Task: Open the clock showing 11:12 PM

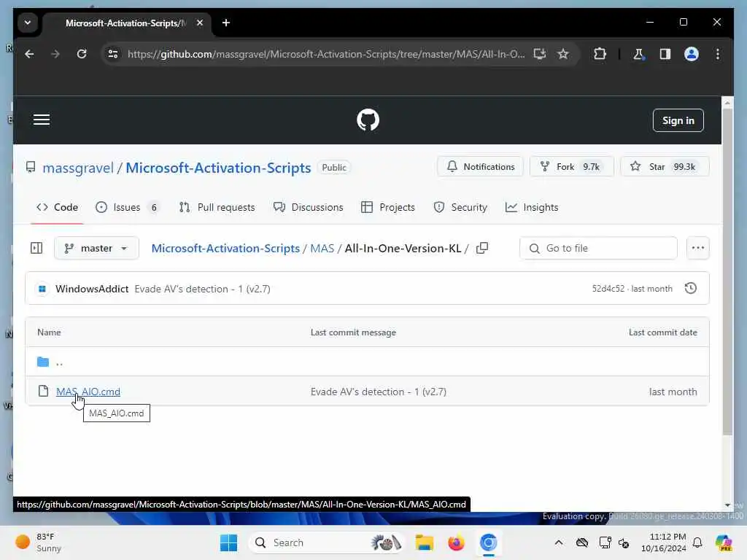Action: [663, 542]
